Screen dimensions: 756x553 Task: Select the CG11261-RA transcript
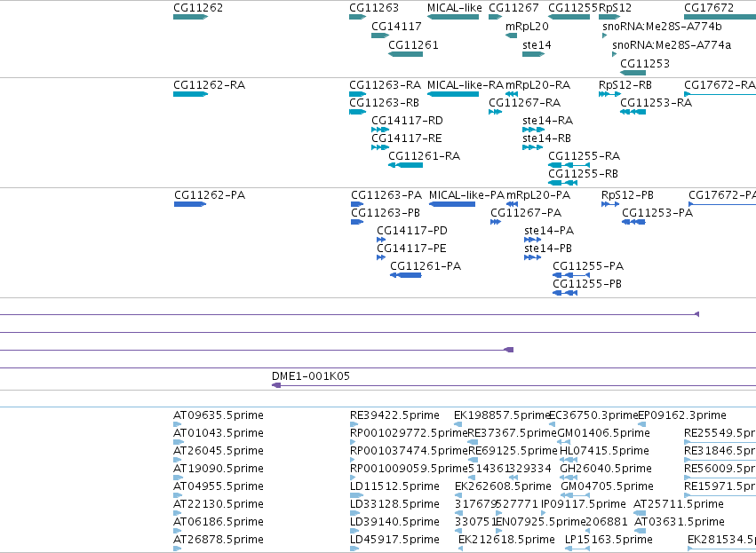pos(405,165)
